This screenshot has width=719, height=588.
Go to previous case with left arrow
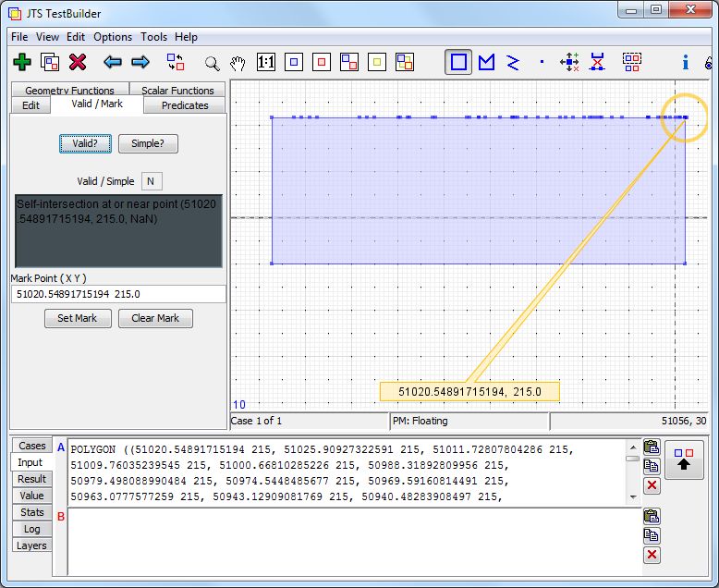coord(113,62)
